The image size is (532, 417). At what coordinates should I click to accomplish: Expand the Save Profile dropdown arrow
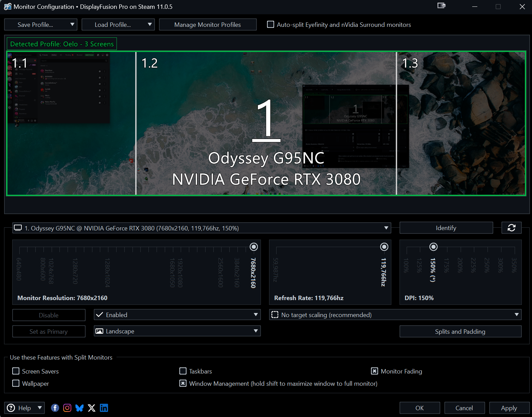click(x=72, y=24)
